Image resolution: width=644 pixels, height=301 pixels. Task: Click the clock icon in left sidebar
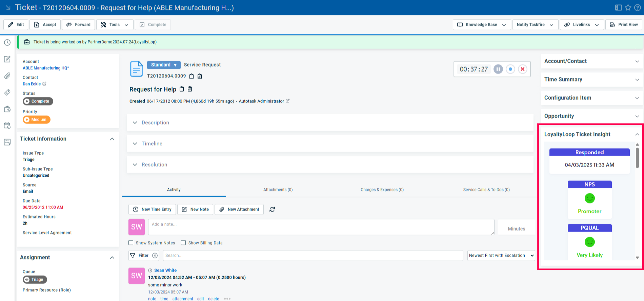point(7,42)
